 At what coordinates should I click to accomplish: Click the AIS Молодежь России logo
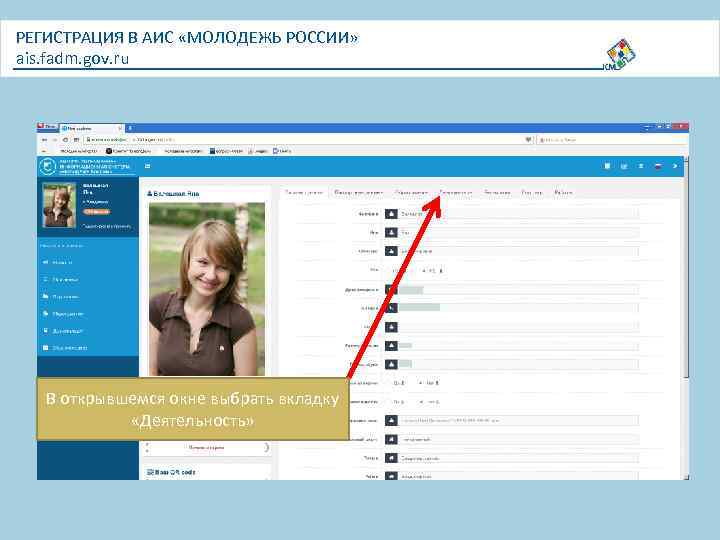point(87,166)
